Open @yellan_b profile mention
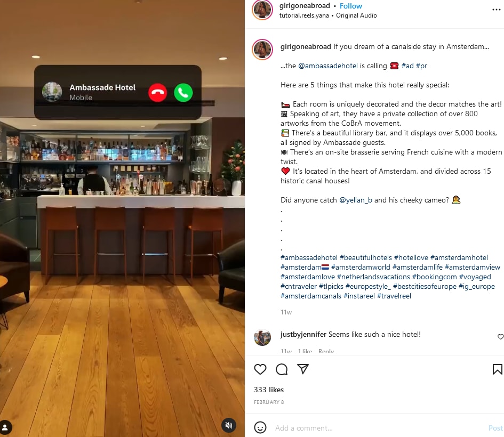Image resolution: width=504 pixels, height=437 pixels. coord(356,200)
